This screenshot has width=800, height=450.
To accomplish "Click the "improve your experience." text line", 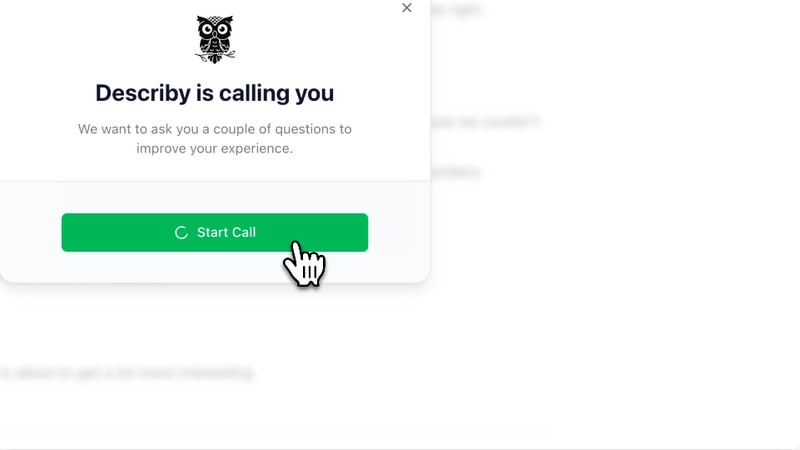I will (215, 148).
